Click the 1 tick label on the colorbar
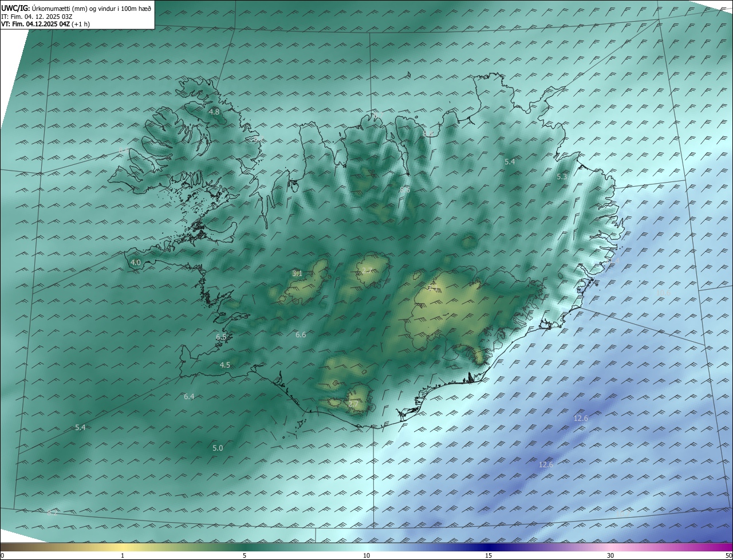The width and height of the screenshot is (733, 560). [x=123, y=555]
